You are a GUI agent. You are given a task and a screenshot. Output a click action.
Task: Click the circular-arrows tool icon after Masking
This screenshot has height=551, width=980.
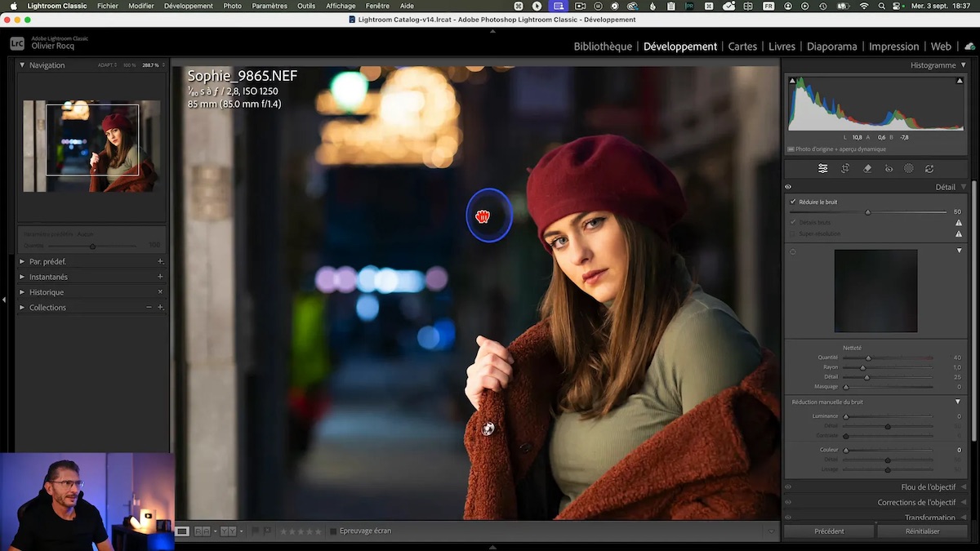tap(929, 169)
